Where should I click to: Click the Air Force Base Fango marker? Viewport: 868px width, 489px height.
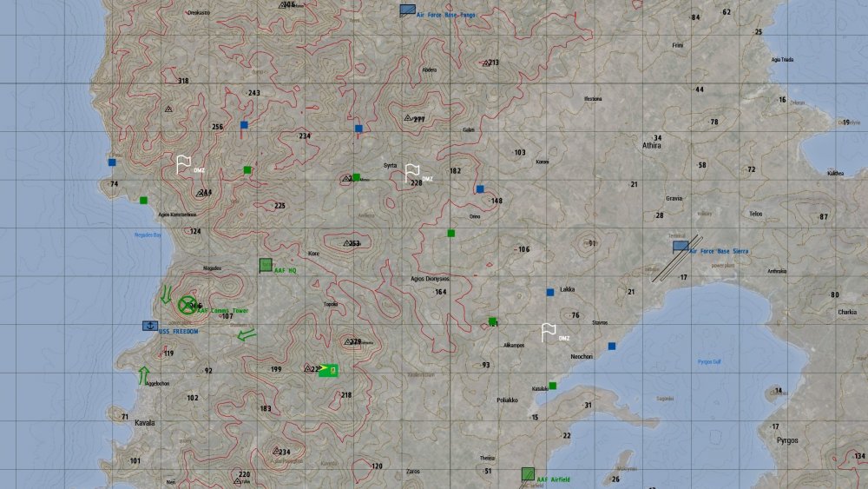(407, 10)
